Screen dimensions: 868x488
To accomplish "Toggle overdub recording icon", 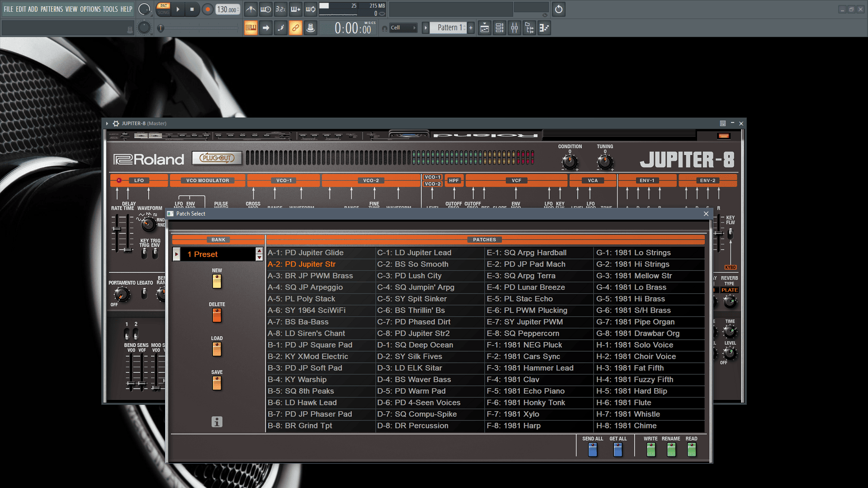I will click(296, 9).
